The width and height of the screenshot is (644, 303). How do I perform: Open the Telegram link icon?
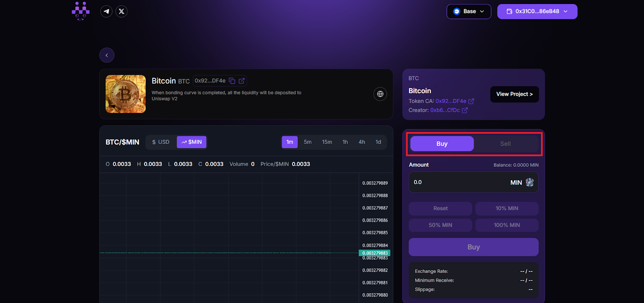coord(106,11)
